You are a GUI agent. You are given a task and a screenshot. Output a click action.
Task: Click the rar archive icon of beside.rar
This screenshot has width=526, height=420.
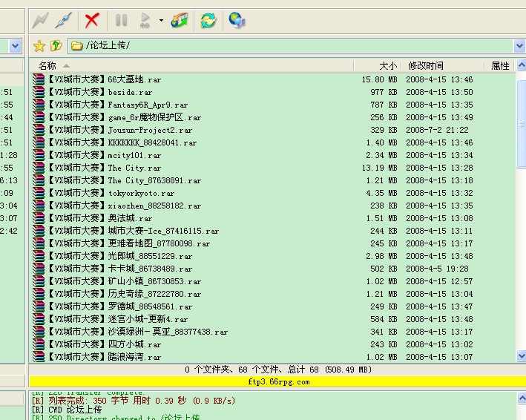click(x=39, y=92)
